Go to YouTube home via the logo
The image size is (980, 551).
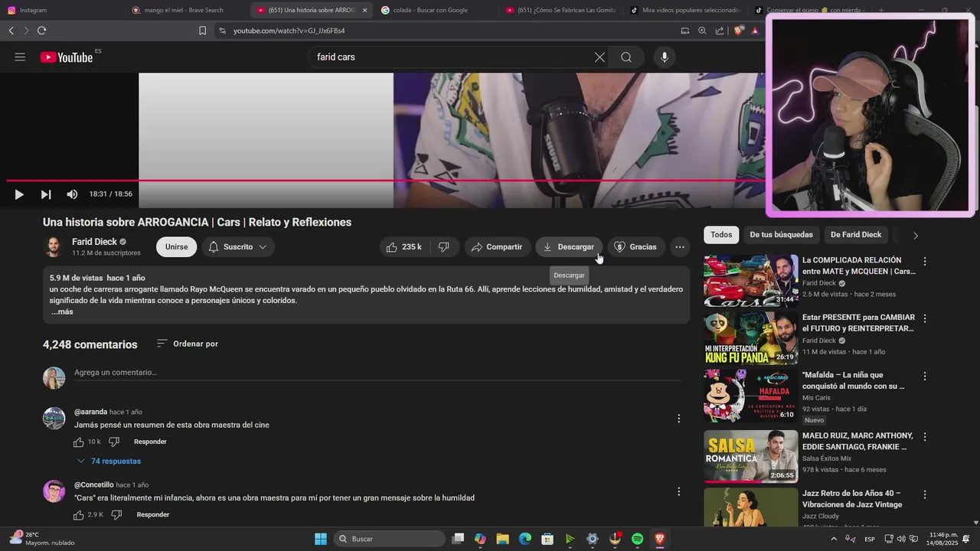point(67,57)
